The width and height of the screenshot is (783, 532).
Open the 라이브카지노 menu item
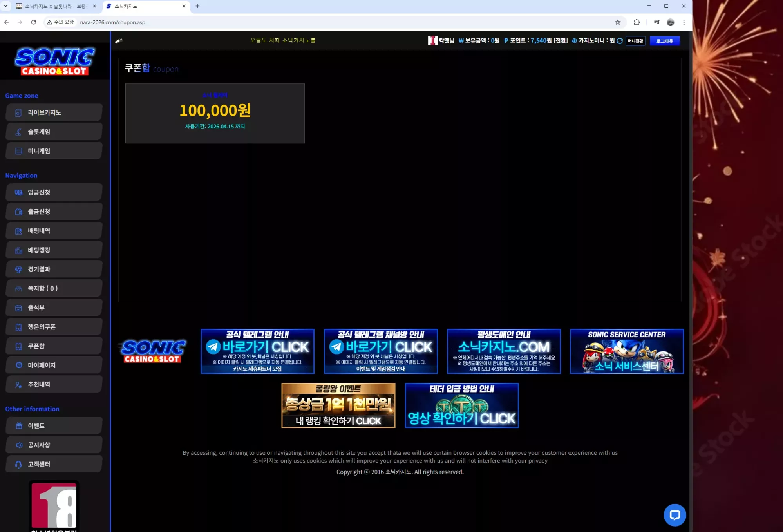coord(54,113)
